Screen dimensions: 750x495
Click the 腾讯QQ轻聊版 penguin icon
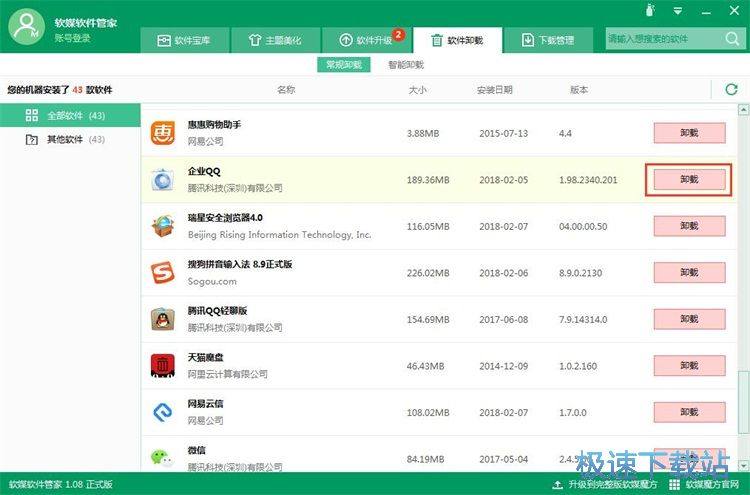pos(163,319)
